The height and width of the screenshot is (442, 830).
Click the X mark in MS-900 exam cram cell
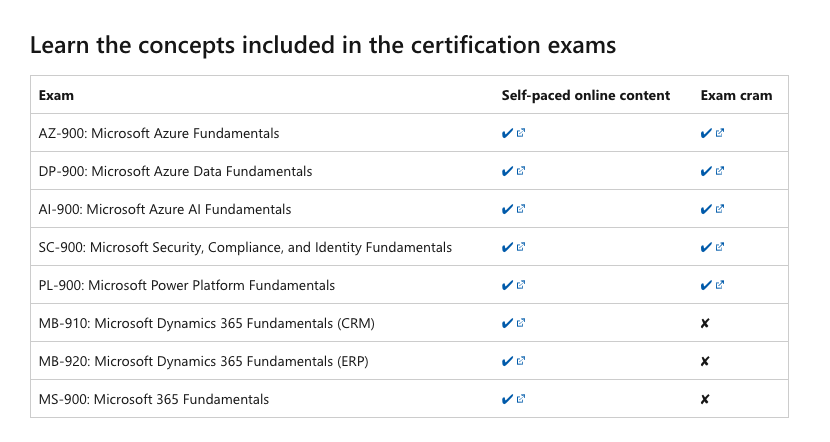pos(705,400)
